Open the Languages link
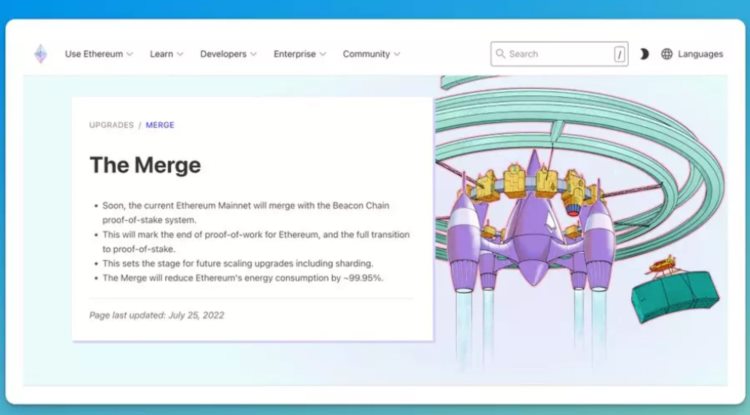 (700, 54)
